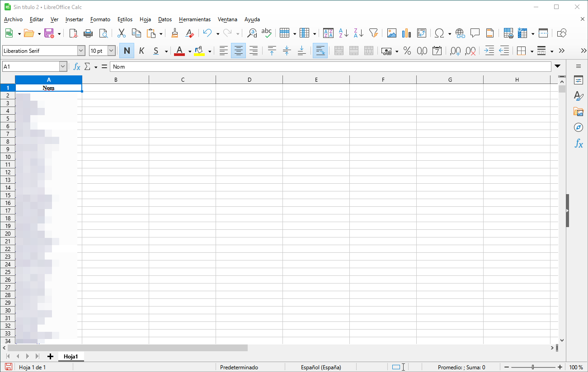588x372 pixels.
Task: Insert a comment
Action: click(475, 33)
